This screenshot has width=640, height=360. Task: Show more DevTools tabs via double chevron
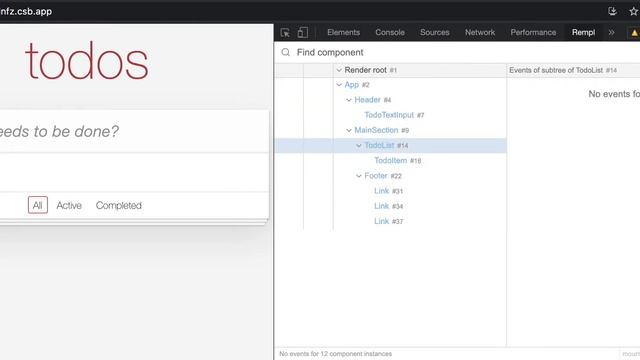(x=611, y=33)
